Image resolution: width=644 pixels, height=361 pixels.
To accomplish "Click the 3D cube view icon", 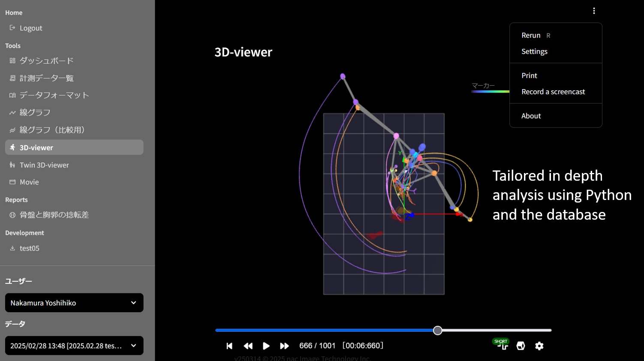I will [521, 346].
